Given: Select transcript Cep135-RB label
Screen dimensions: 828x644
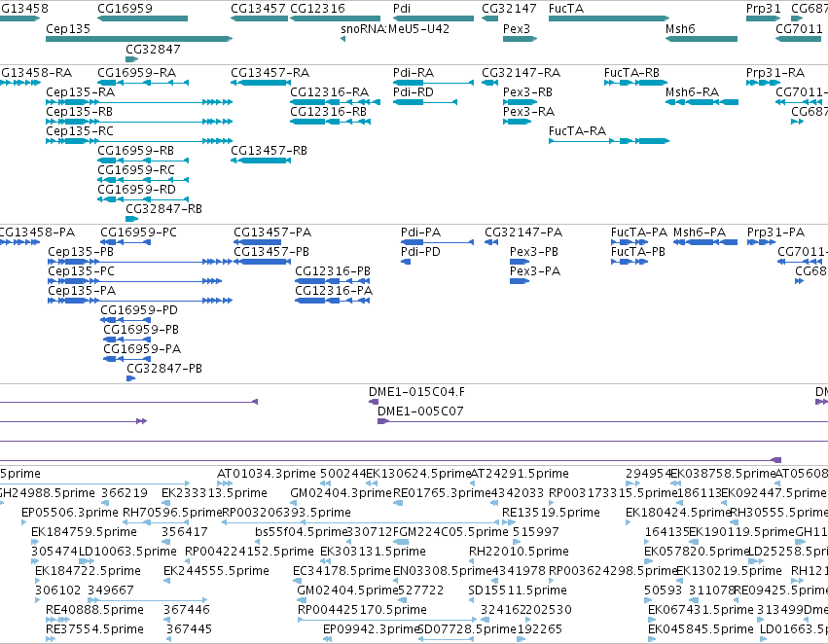Looking at the screenshot, I should pyautogui.click(x=79, y=112).
